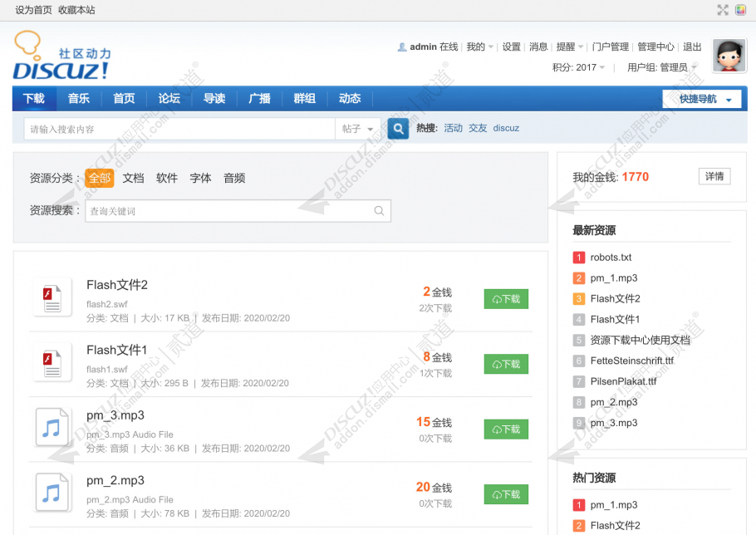Click the 下载 button for Flash文件2
The width and height of the screenshot is (756, 535).
506,299
